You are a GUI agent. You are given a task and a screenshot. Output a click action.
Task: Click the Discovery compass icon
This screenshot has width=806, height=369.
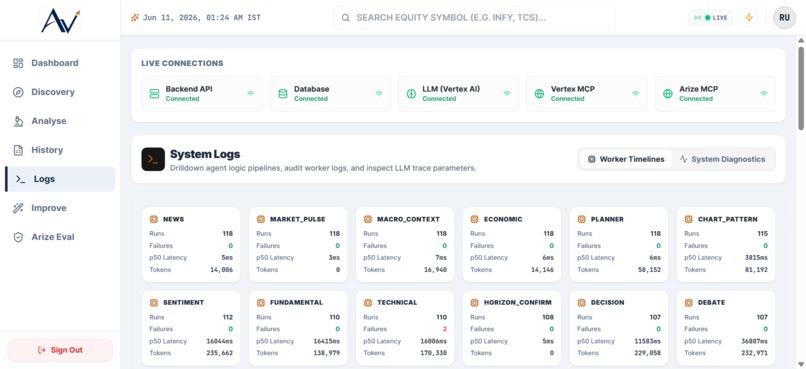[x=19, y=92]
